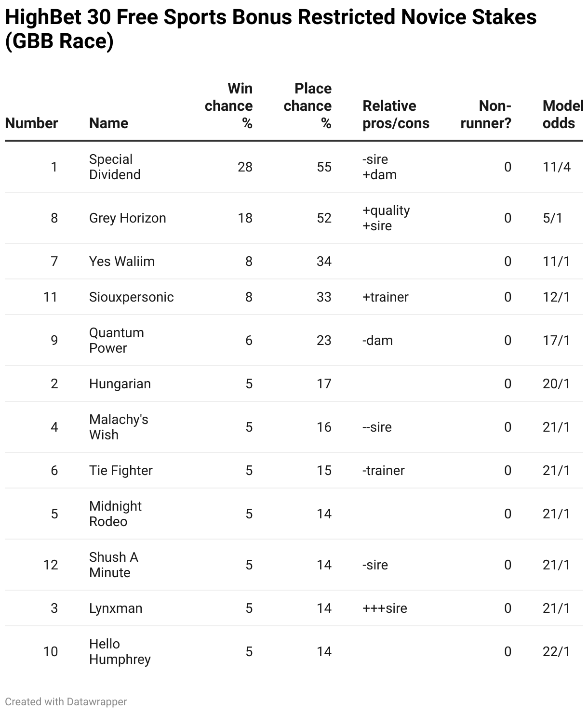588x713 pixels.
Task: Click the Number column header
Action: pos(31,123)
